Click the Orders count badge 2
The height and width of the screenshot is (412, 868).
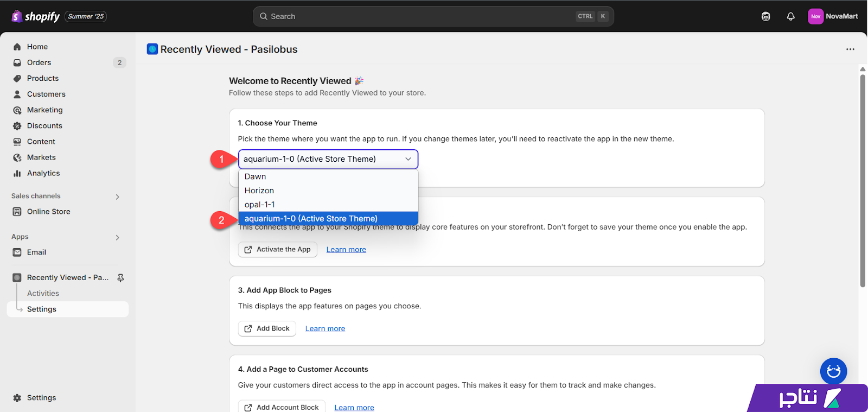pyautogui.click(x=119, y=62)
